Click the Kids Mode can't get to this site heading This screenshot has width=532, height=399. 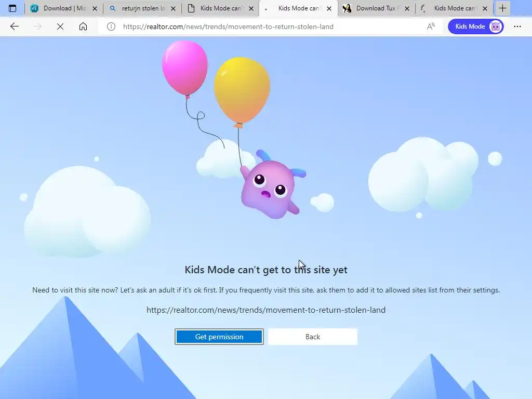tap(266, 270)
